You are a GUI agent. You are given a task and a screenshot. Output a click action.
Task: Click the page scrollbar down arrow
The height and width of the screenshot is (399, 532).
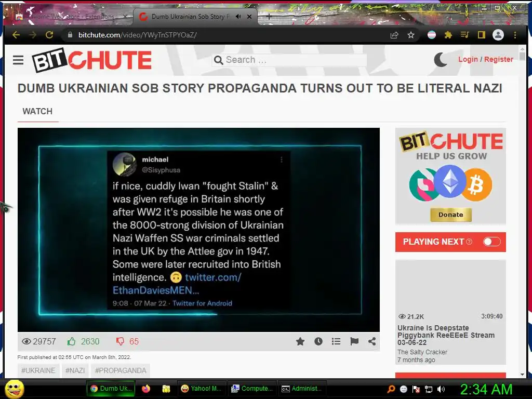(523, 374)
